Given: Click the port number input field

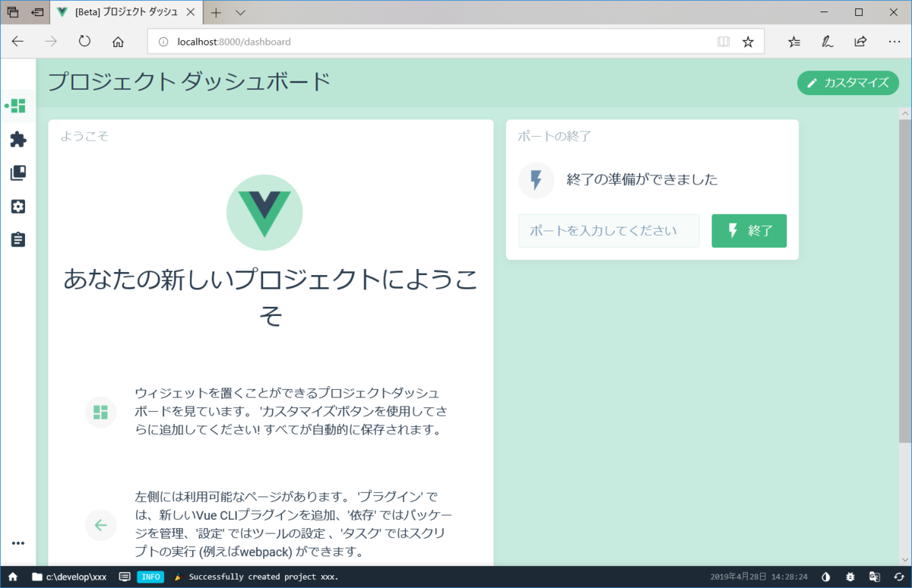Looking at the screenshot, I should pyautogui.click(x=608, y=230).
